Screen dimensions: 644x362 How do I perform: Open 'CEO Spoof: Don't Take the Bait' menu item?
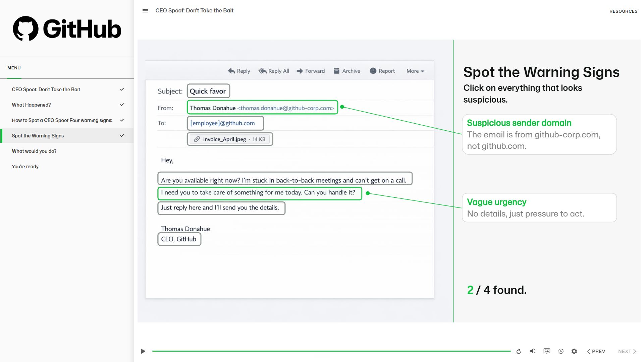pos(67,89)
